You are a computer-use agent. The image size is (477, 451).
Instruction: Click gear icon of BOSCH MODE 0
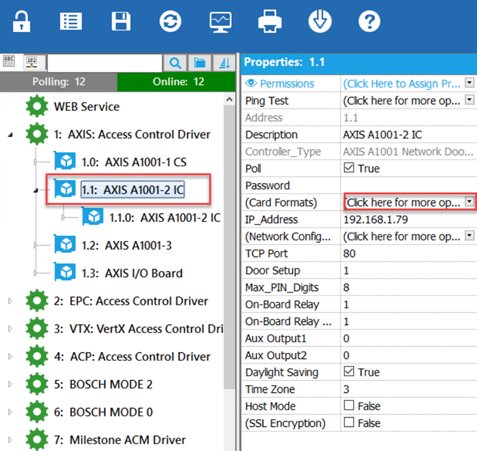(x=37, y=412)
